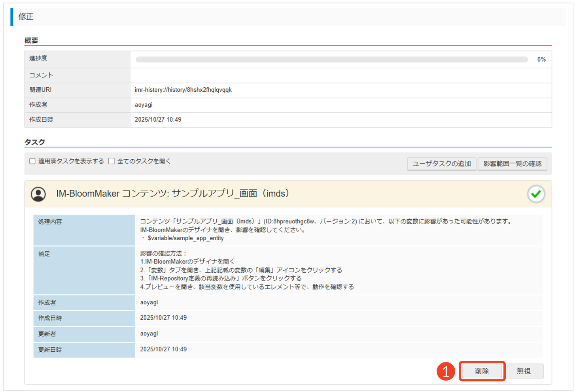
Task: Click the green checkmark status icon
Action: (536, 194)
